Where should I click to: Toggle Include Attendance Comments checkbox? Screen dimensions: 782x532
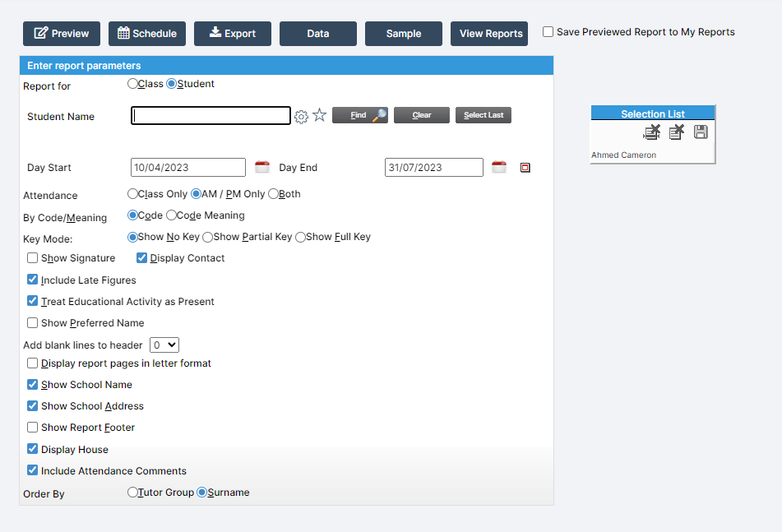[x=32, y=470]
